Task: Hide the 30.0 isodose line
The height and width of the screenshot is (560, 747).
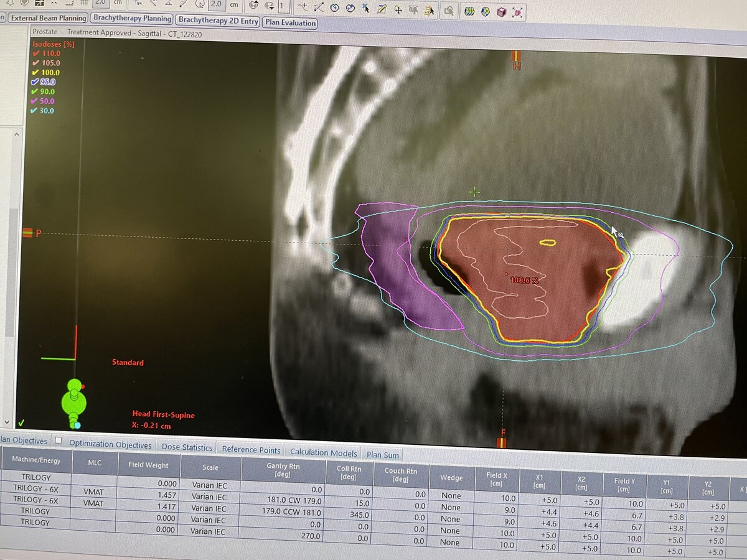Action: click(35, 111)
